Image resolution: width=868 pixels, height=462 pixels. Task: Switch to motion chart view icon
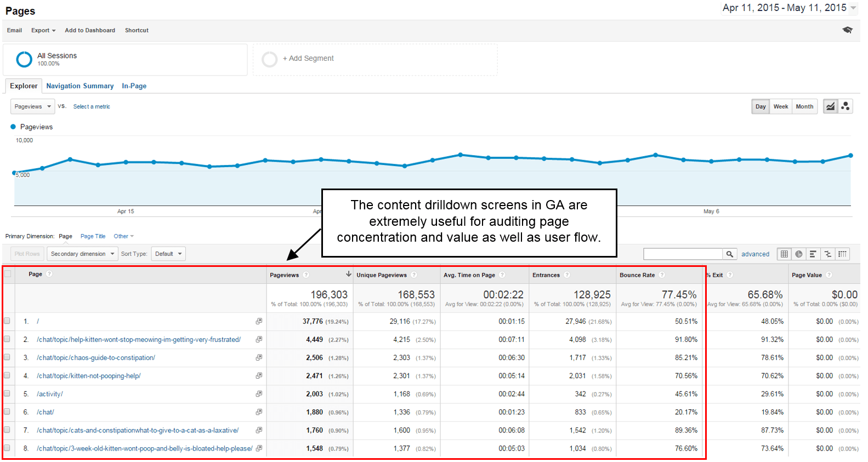coord(846,106)
